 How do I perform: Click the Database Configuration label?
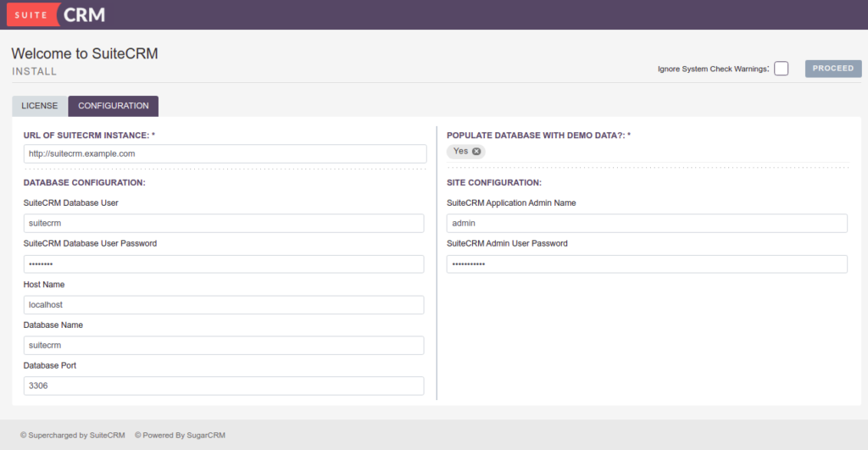(84, 183)
